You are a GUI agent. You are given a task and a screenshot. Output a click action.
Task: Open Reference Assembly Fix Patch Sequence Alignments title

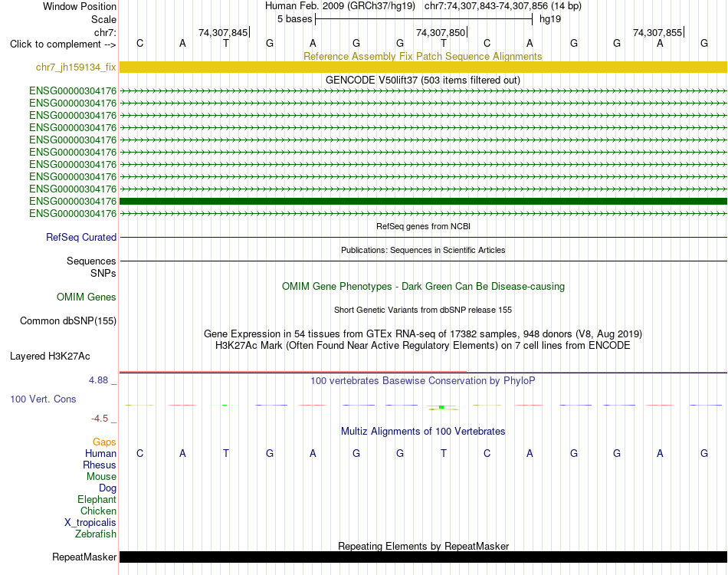point(422,56)
